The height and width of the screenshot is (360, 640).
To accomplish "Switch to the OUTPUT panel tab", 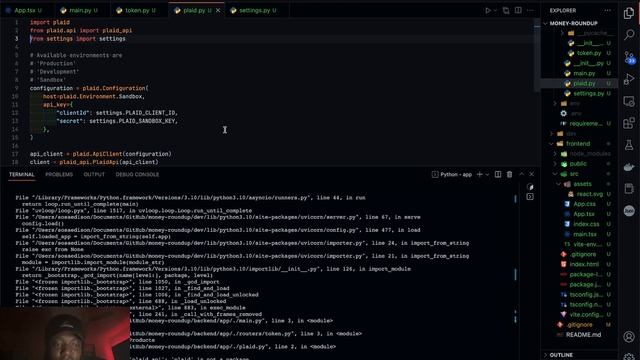I will coord(94,174).
